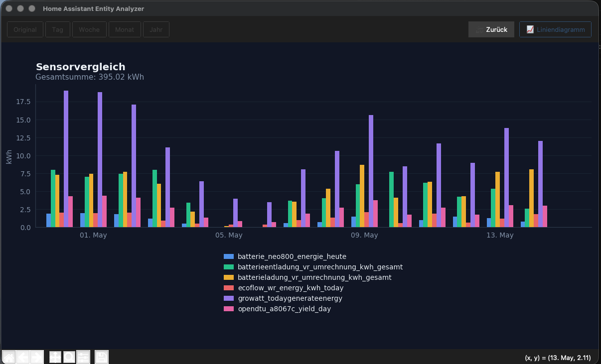Save the figure with floppy disk icon

(x=102, y=357)
